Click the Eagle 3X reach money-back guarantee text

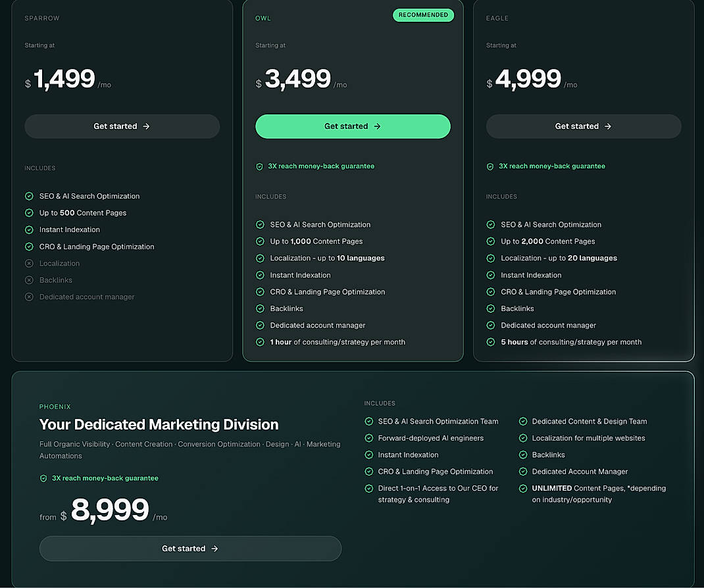point(552,166)
